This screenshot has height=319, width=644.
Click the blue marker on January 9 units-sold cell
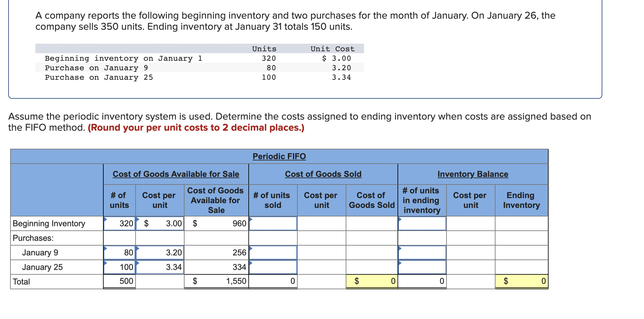250,248
